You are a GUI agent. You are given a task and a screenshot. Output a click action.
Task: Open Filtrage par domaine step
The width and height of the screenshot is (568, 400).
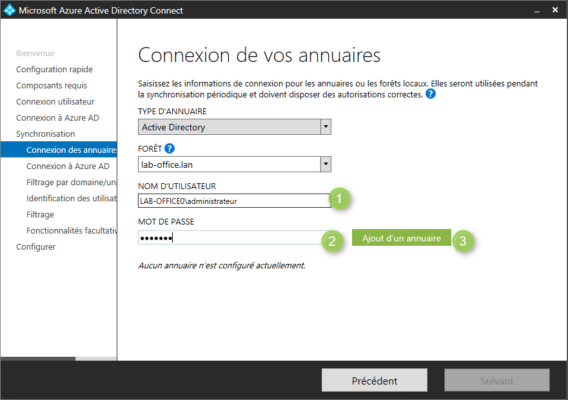[71, 182]
